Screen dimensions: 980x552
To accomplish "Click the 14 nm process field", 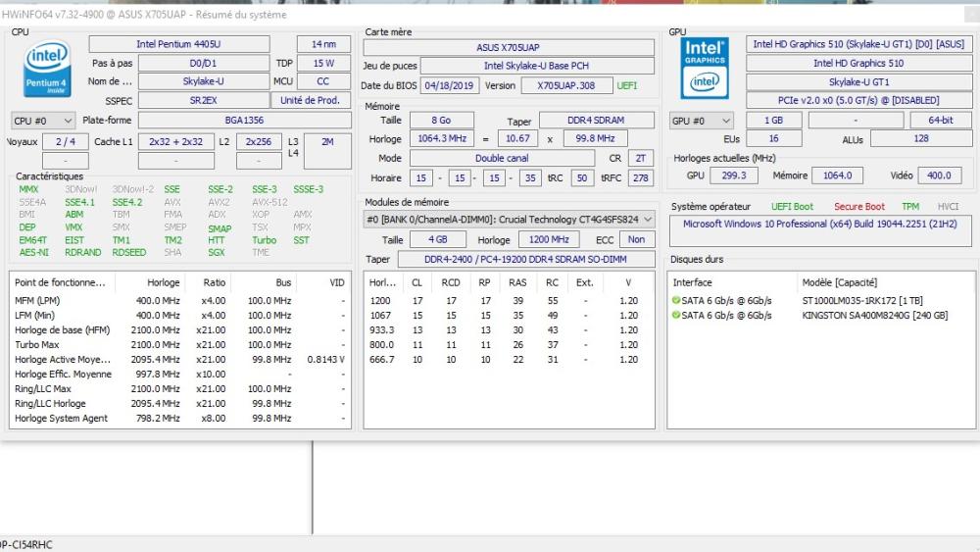I will click(323, 44).
